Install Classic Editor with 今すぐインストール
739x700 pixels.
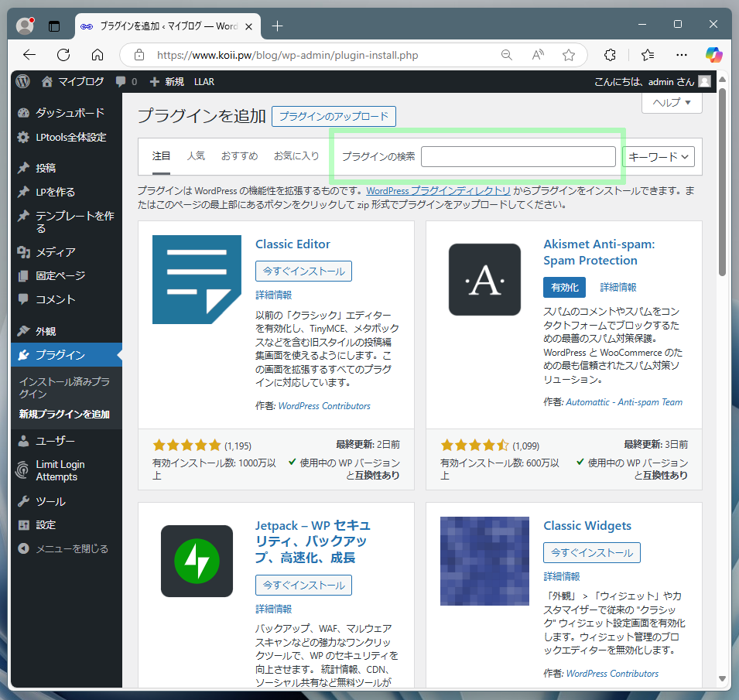coord(303,271)
